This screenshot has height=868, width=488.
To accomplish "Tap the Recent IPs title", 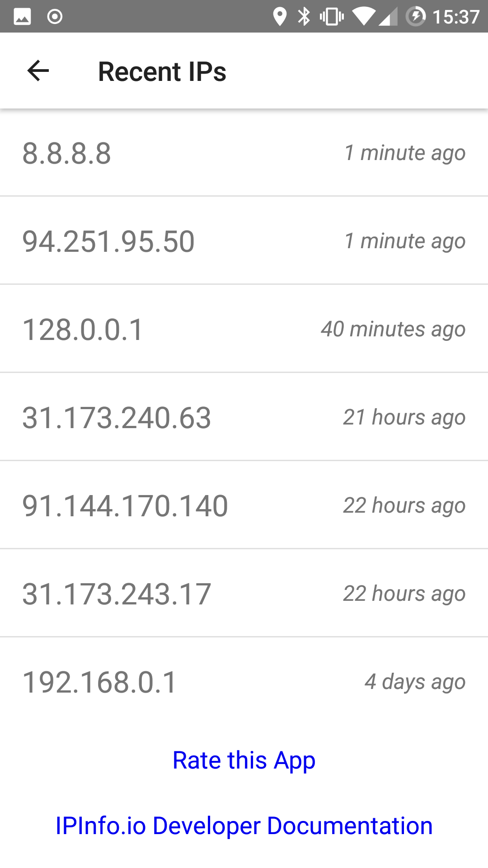I will [162, 71].
